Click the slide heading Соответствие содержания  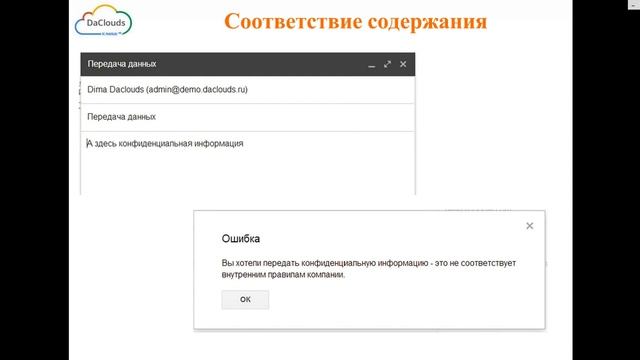tap(356, 21)
